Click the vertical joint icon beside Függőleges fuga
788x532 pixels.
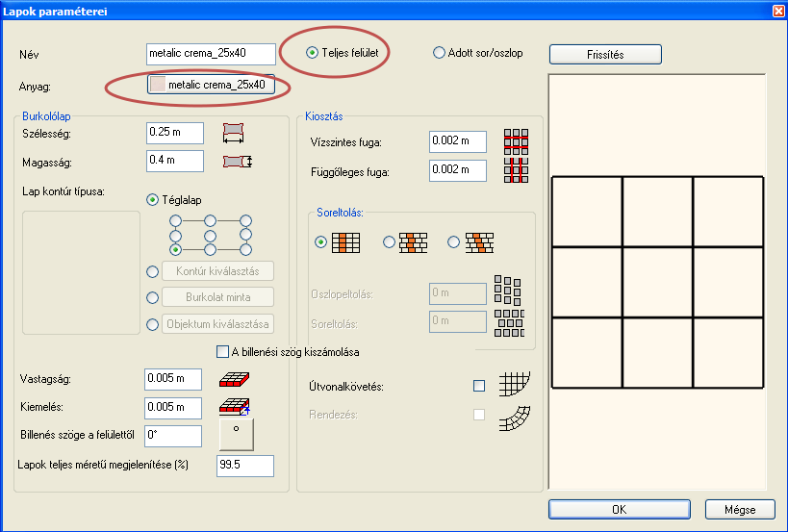coord(516,170)
